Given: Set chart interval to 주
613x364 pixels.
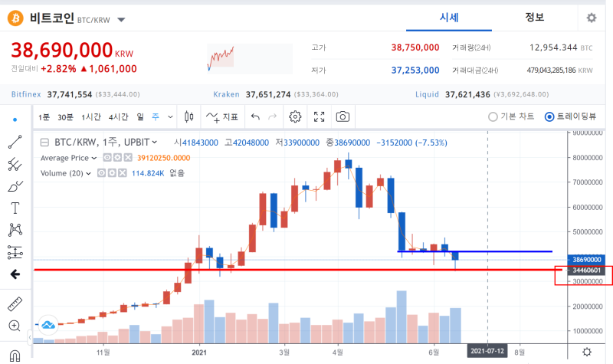Looking at the screenshot, I should 156,117.
